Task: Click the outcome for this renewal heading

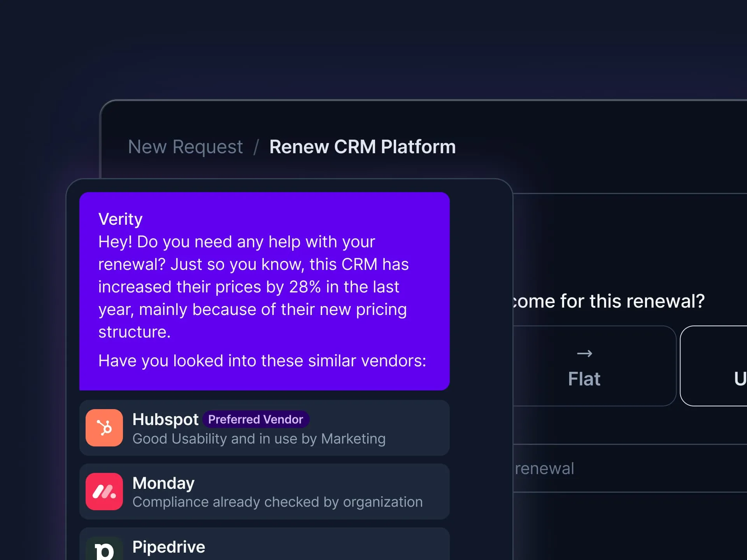Action: [609, 301]
